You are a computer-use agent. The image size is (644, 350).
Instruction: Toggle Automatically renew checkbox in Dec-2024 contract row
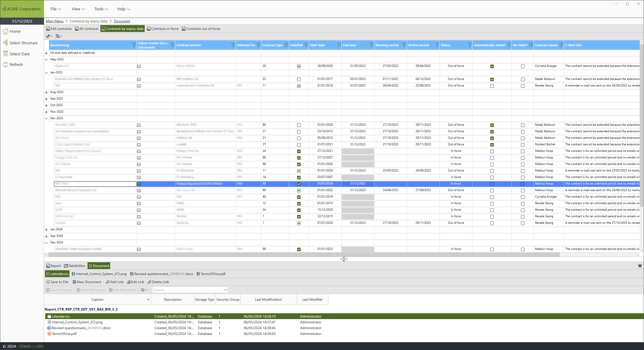click(492, 249)
